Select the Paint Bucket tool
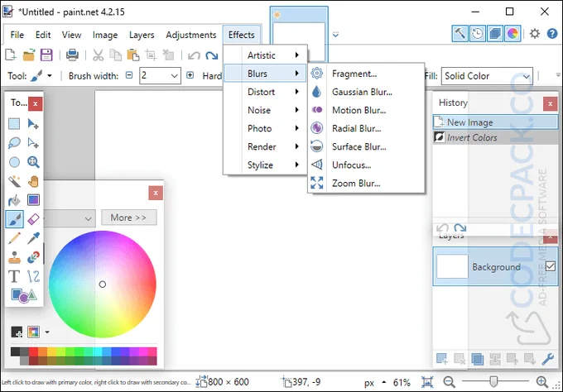 click(x=14, y=200)
